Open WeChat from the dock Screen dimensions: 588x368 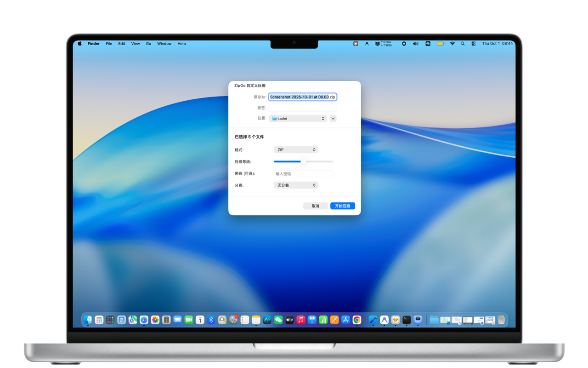click(x=278, y=320)
